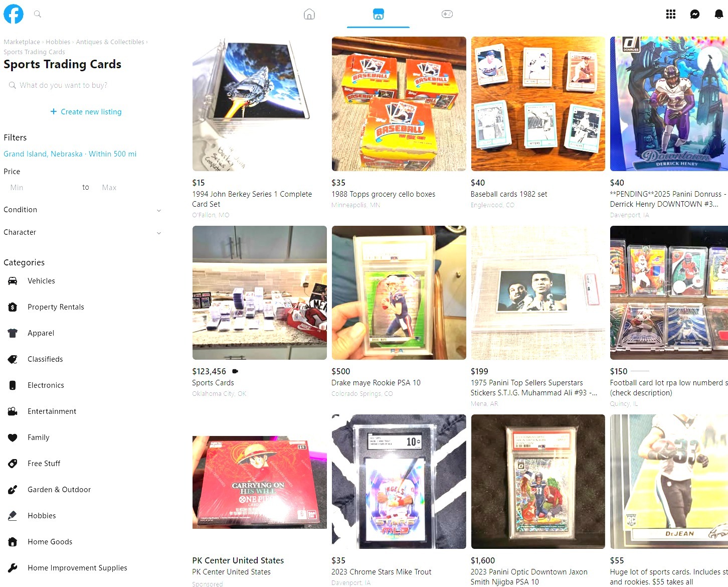The image size is (728, 587).
Task: Open the Hobbies breadcrumb link
Action: pos(58,42)
